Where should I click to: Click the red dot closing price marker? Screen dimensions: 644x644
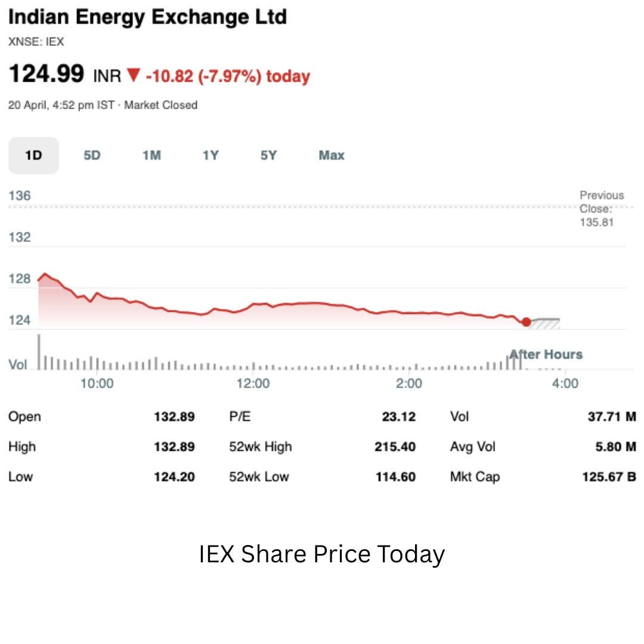point(526,322)
